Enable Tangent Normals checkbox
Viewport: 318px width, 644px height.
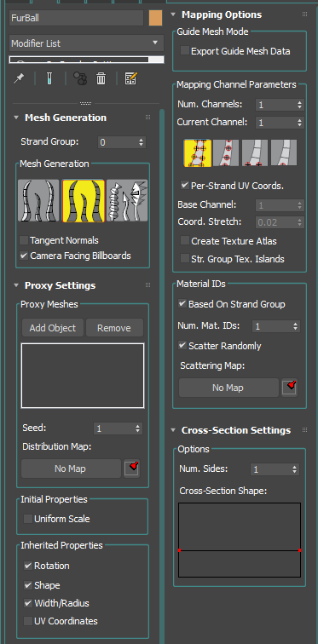point(24,240)
